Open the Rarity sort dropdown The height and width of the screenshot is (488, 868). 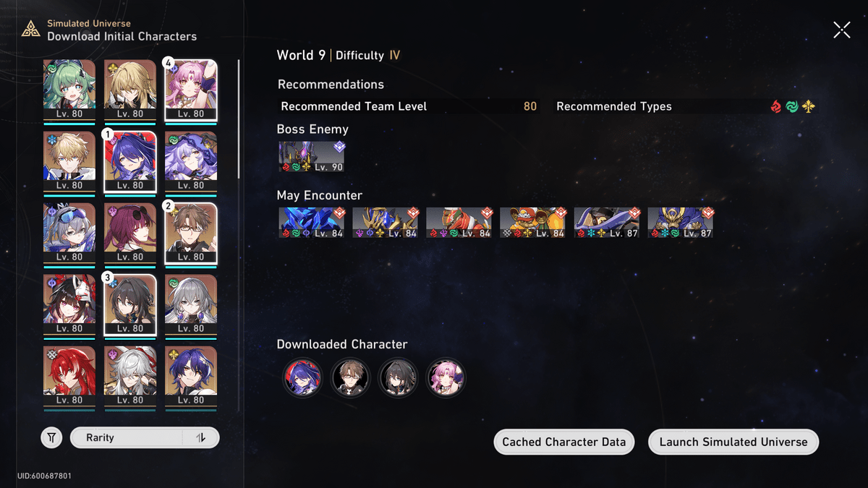(x=127, y=437)
